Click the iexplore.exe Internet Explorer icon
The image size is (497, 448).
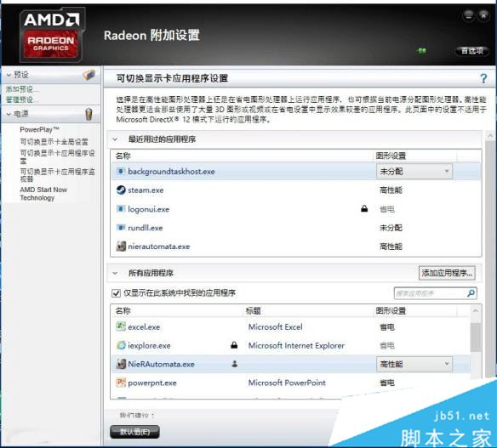121,345
